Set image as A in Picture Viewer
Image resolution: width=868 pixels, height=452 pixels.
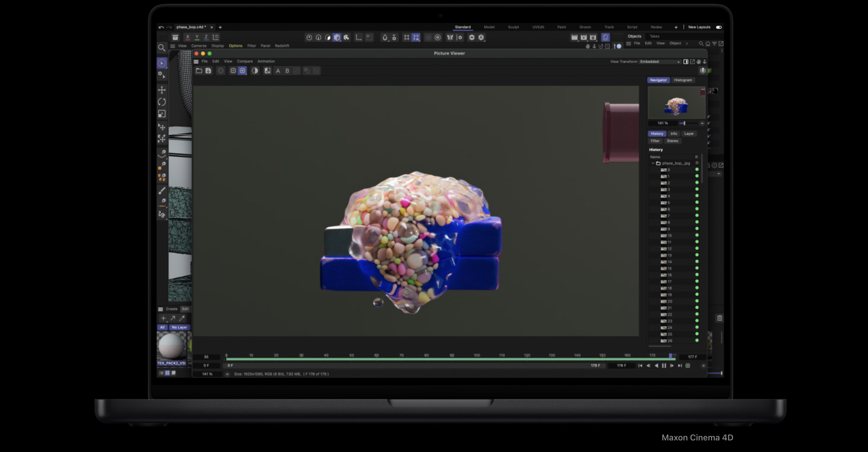pos(278,71)
